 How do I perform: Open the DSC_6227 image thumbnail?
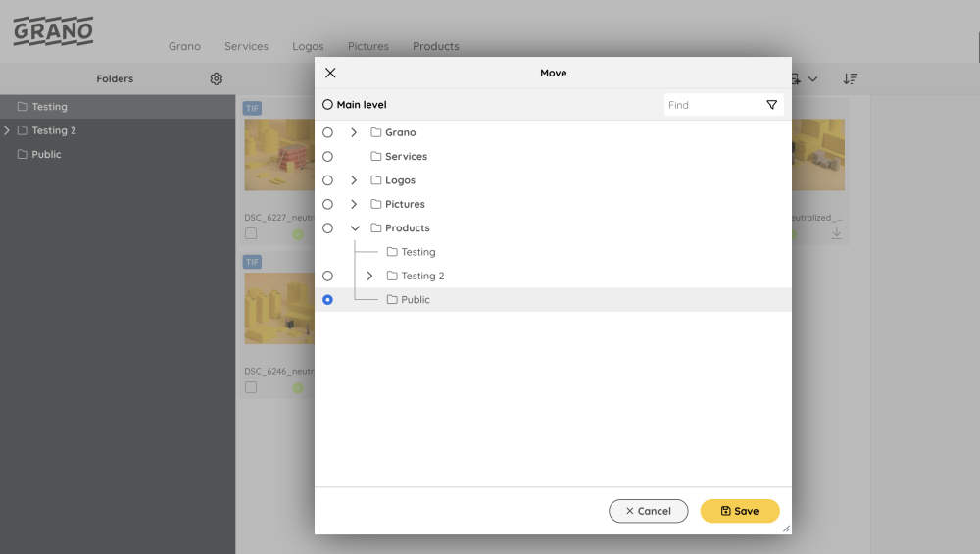coord(279,155)
